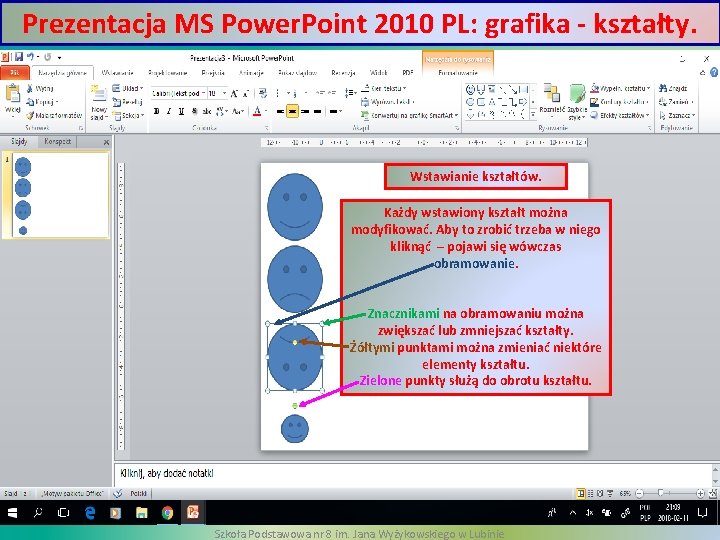Open Rozmieść arrange icon

[551, 94]
